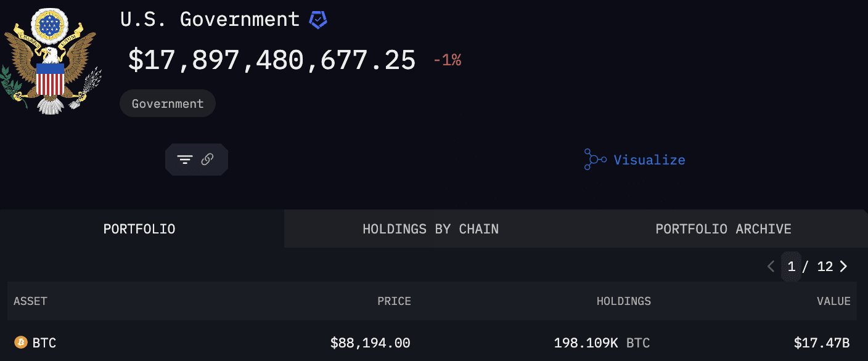
Task: Sort by the Holdings column header
Action: [x=623, y=301]
